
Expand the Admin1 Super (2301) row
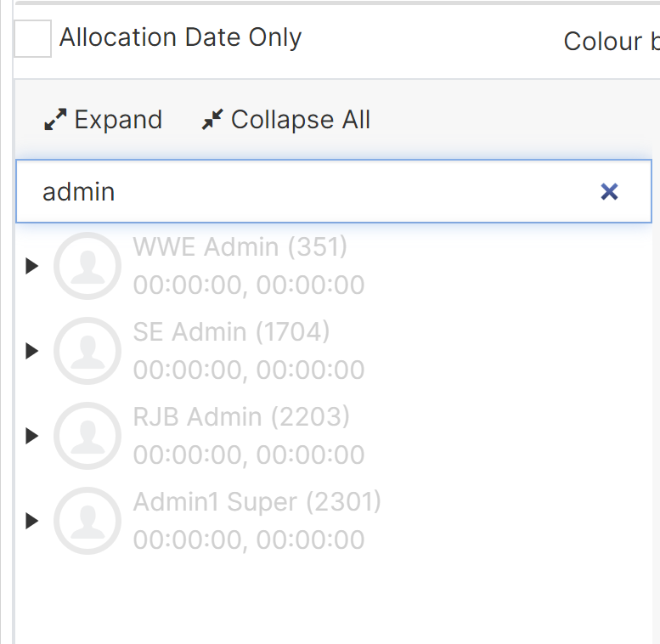click(x=32, y=521)
